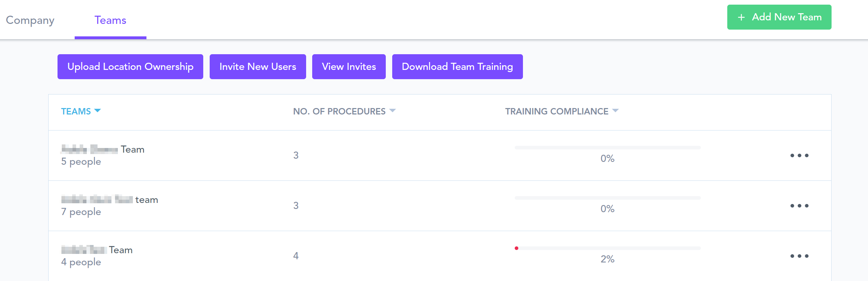Sort by the TEAMS column arrow
The height and width of the screenshot is (281, 868).
[x=98, y=111]
